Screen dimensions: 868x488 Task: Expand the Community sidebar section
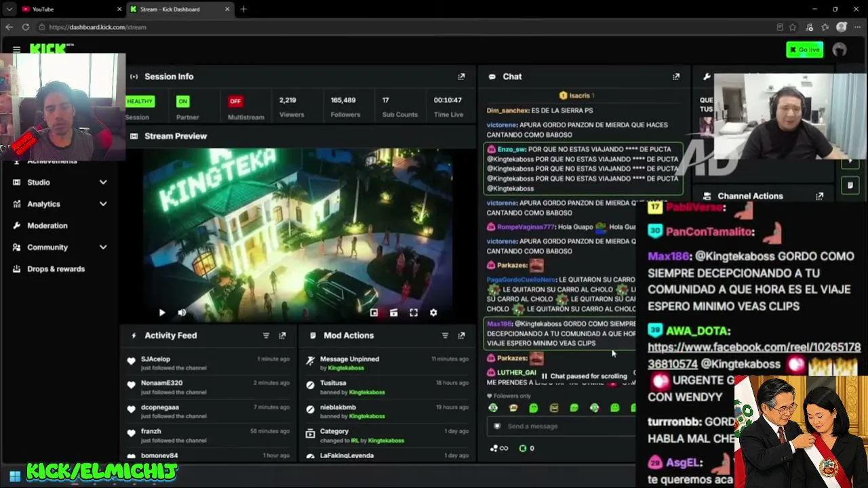(x=103, y=247)
